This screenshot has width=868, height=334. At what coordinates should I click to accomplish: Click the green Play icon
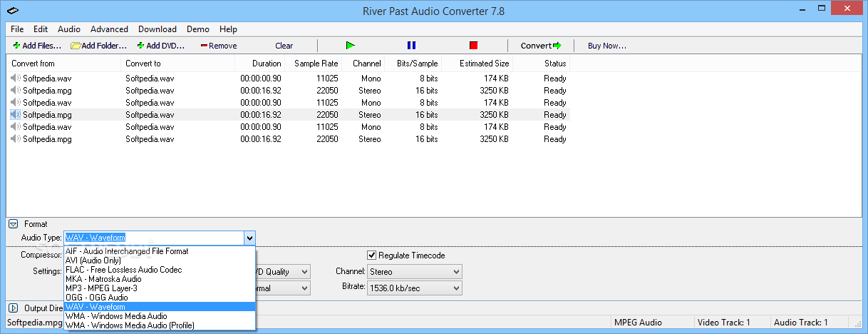(x=350, y=46)
